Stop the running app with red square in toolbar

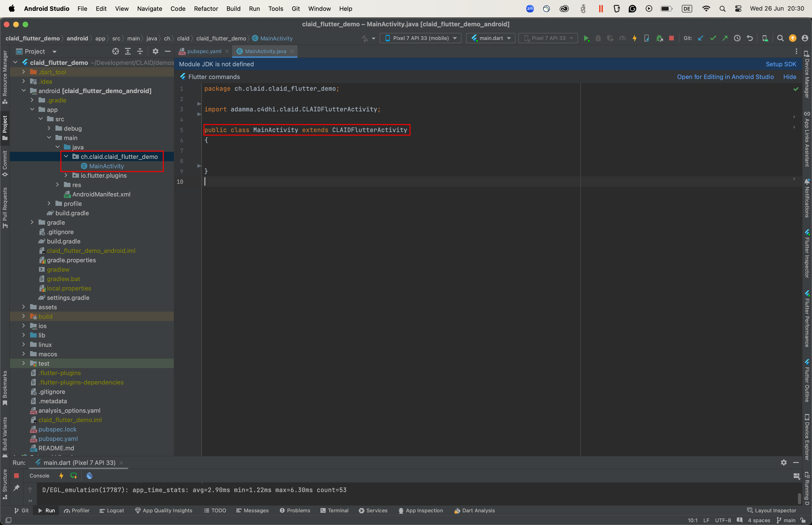click(x=671, y=38)
